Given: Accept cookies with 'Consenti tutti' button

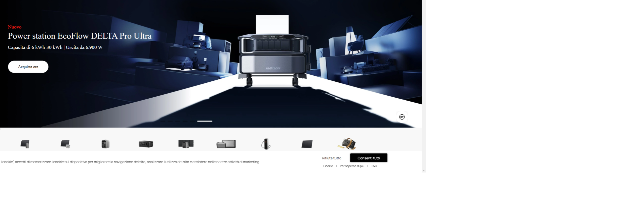Looking at the screenshot, I should (x=369, y=158).
